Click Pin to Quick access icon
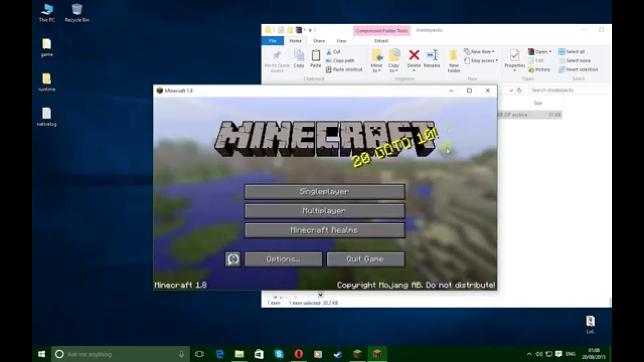Viewport: 644px width, 362px height. tap(277, 61)
